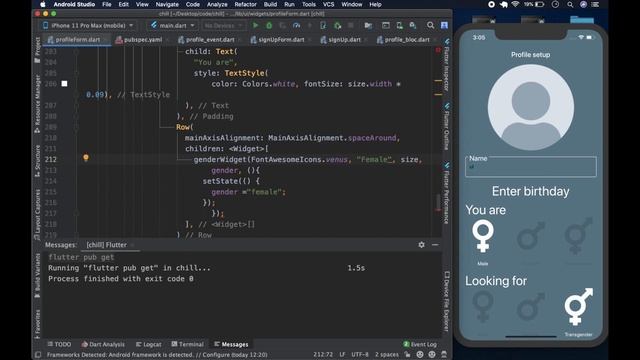Click the UTF-8 encoding status entry
The width and height of the screenshot is (640, 360).
tap(360, 355)
